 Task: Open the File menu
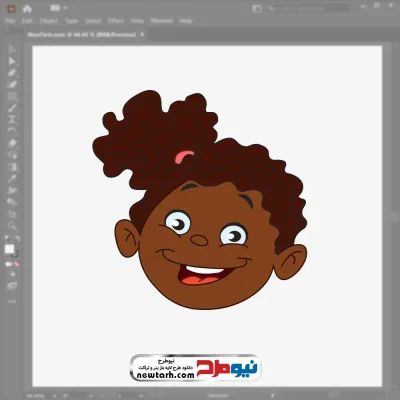10,21
